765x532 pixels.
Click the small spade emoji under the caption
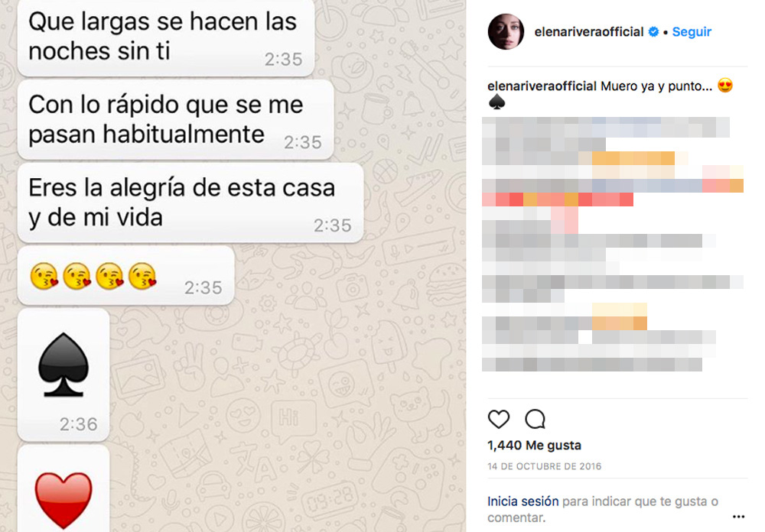coord(496,102)
